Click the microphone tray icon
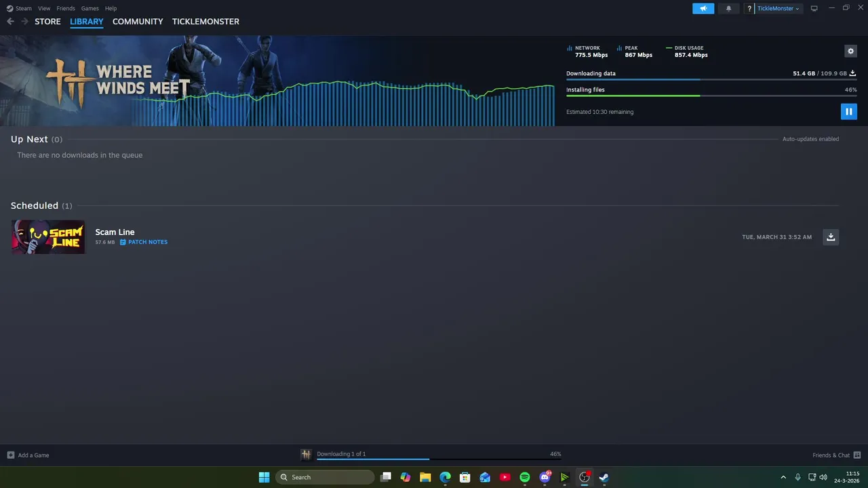 pos(798,477)
